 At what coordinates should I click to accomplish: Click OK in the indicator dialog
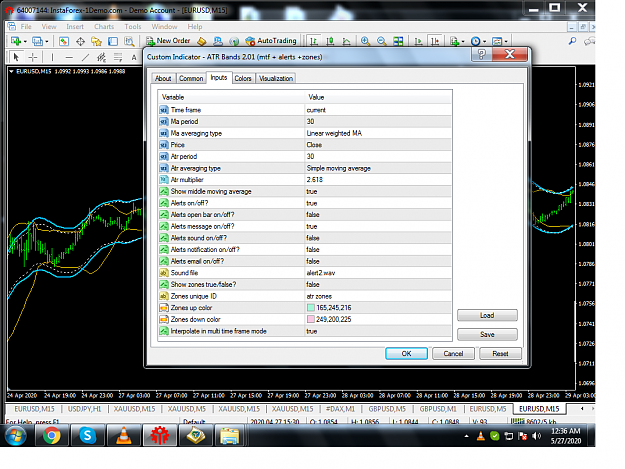407,353
